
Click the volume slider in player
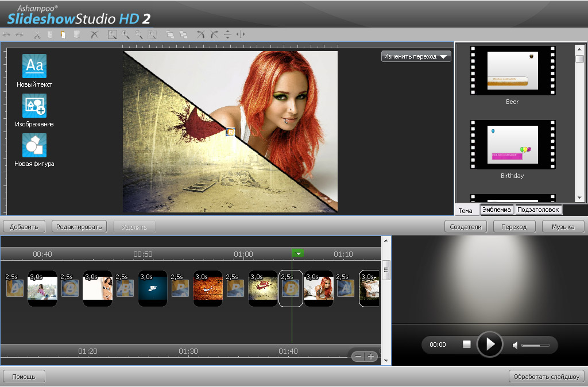pyautogui.click(x=536, y=345)
